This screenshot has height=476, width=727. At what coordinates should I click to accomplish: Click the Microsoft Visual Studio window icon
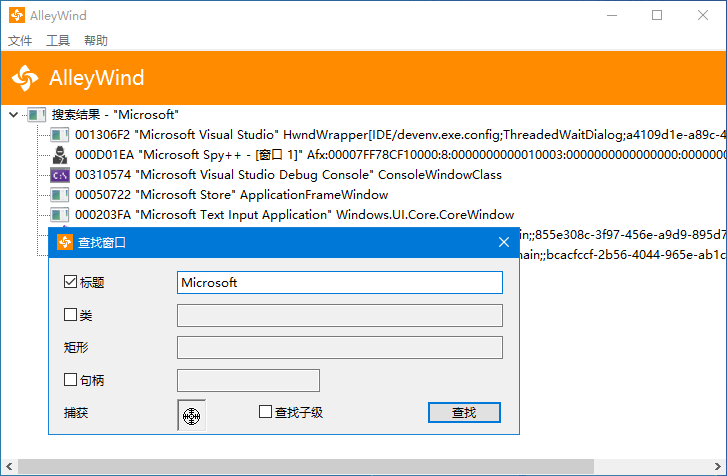point(60,135)
